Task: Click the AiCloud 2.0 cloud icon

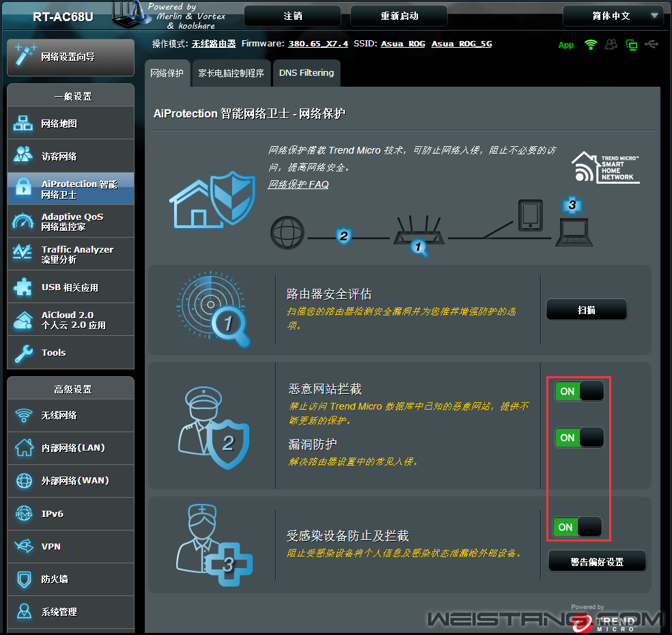Action: (x=23, y=320)
